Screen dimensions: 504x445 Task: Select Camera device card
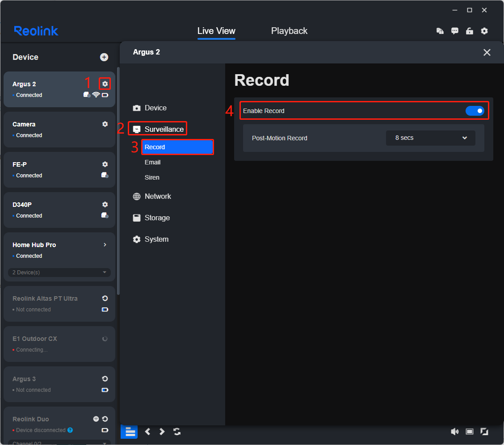[x=59, y=130]
